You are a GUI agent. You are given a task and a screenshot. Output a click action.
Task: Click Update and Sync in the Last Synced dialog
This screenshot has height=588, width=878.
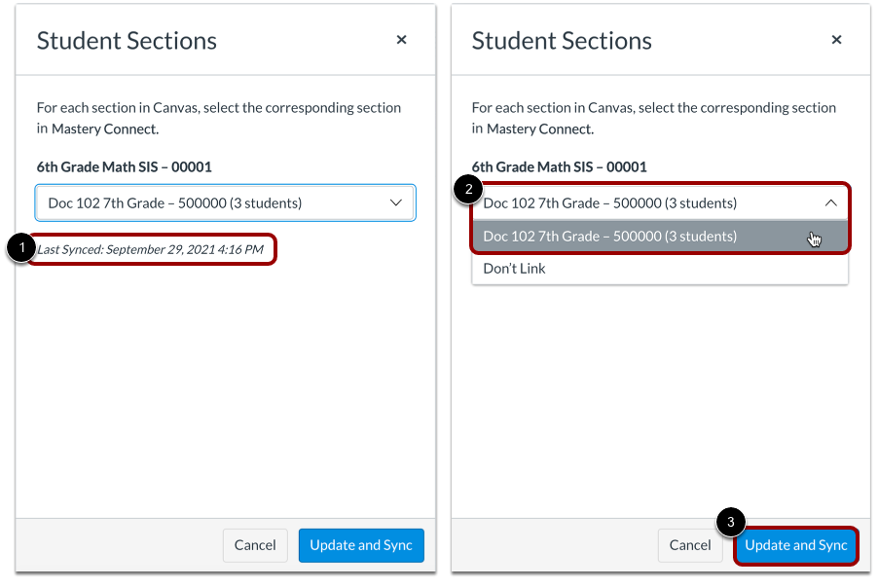tap(361, 545)
